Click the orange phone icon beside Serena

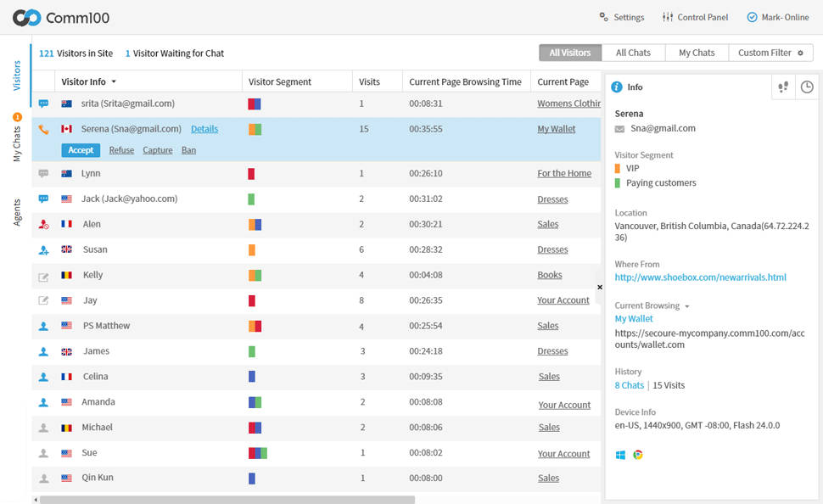pyautogui.click(x=43, y=130)
